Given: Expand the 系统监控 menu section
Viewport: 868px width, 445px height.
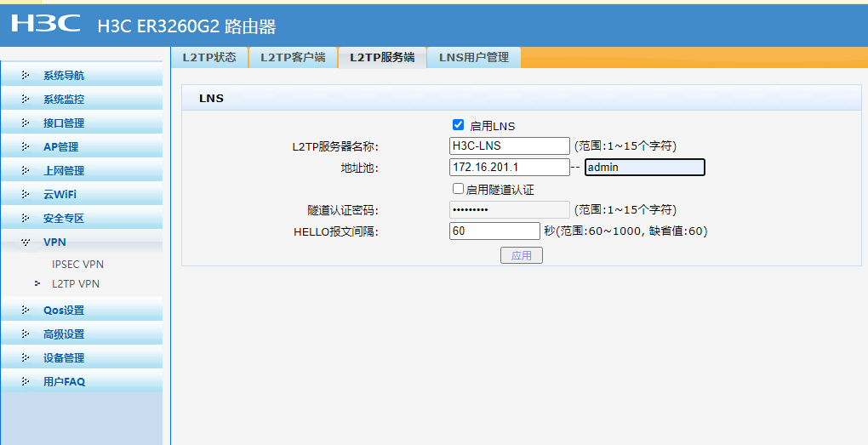Looking at the screenshot, I should click(82, 99).
